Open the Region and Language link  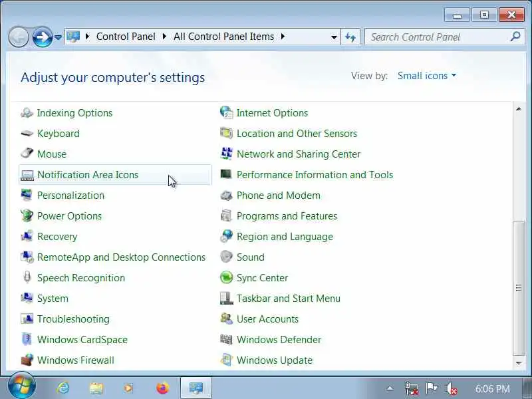click(x=285, y=237)
